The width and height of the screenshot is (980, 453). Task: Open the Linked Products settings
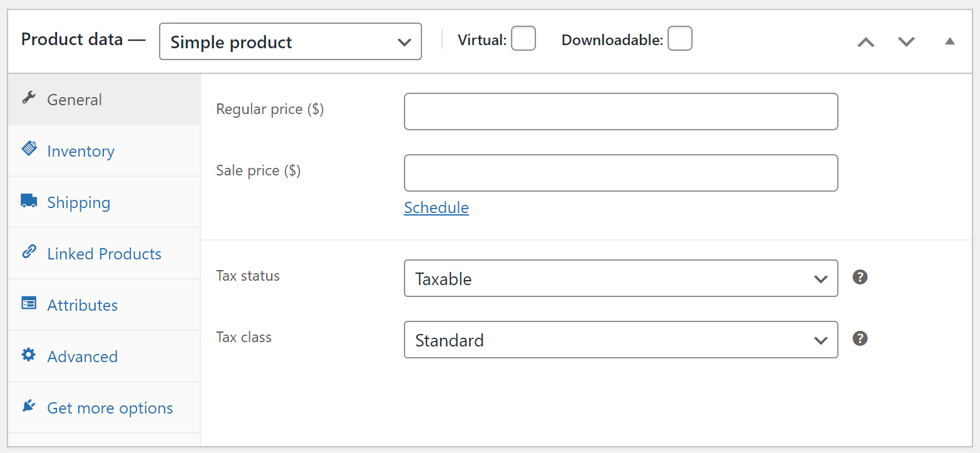point(104,253)
